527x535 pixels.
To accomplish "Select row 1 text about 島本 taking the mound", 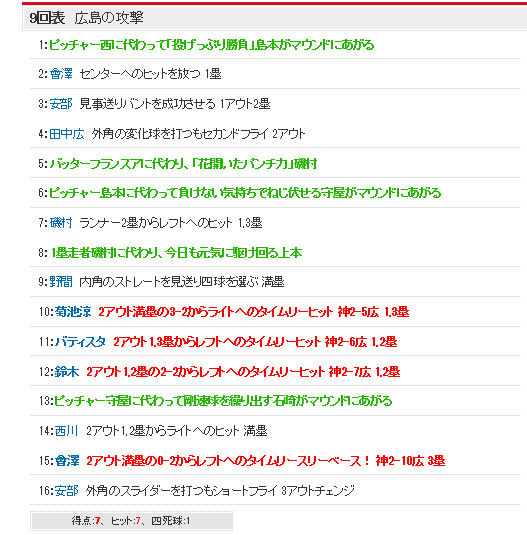I will pos(211,45).
